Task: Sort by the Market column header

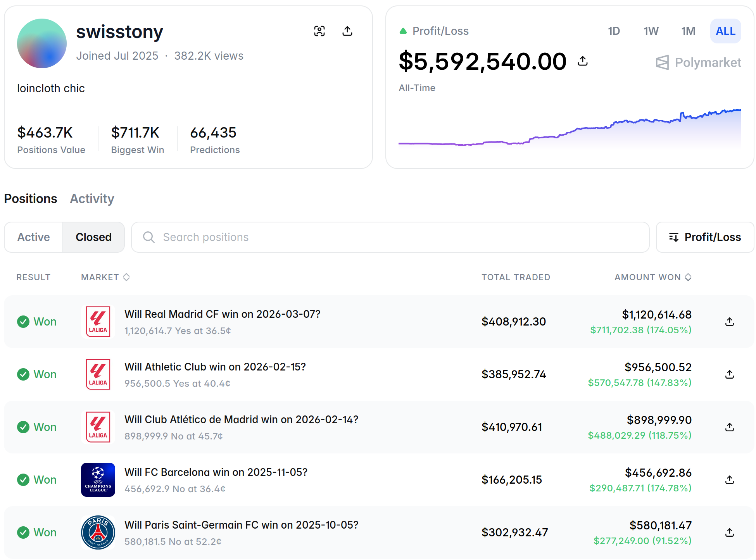Action: 105,277
